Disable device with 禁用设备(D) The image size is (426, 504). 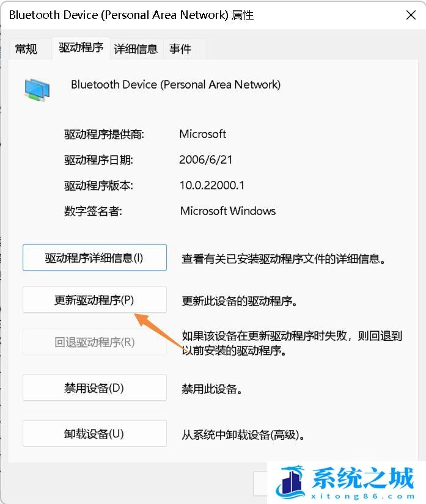[x=95, y=388]
